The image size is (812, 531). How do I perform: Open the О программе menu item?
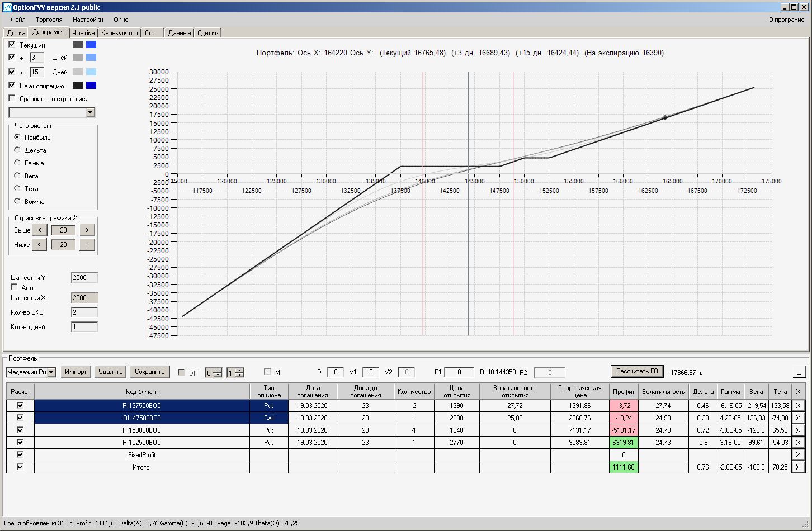coord(786,20)
